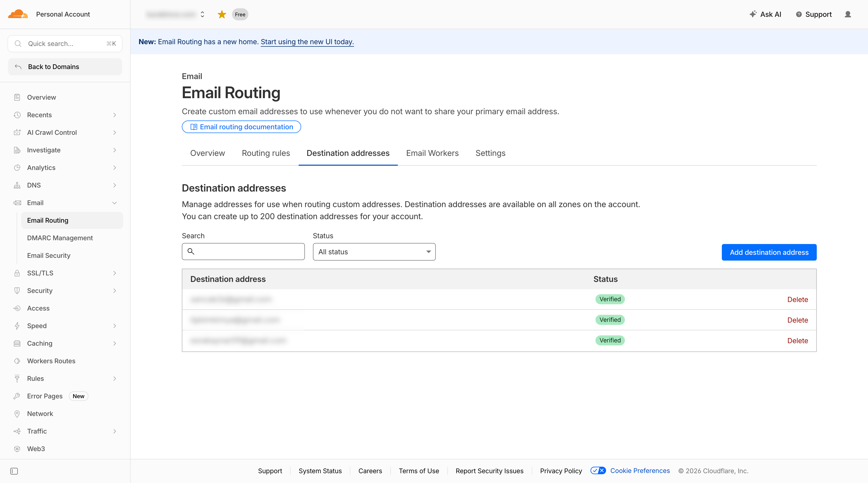
Task: Click the Caching sidebar icon
Action: coord(17,343)
